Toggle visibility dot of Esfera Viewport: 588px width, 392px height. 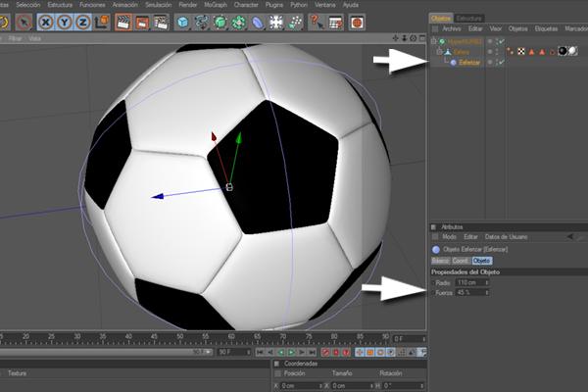[489, 51]
